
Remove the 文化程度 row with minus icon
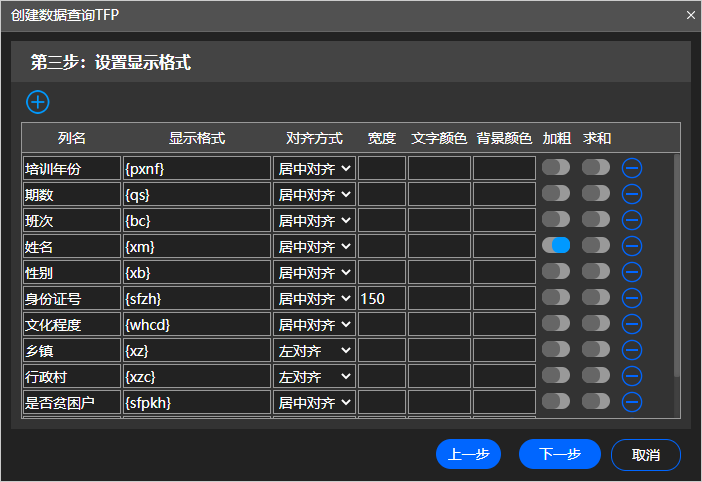click(x=632, y=324)
